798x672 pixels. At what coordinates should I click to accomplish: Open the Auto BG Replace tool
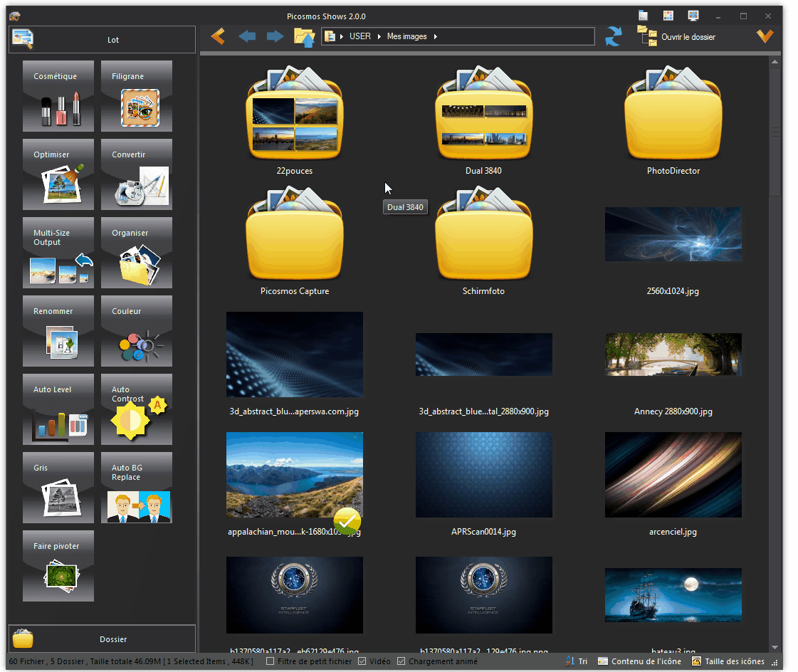137,488
